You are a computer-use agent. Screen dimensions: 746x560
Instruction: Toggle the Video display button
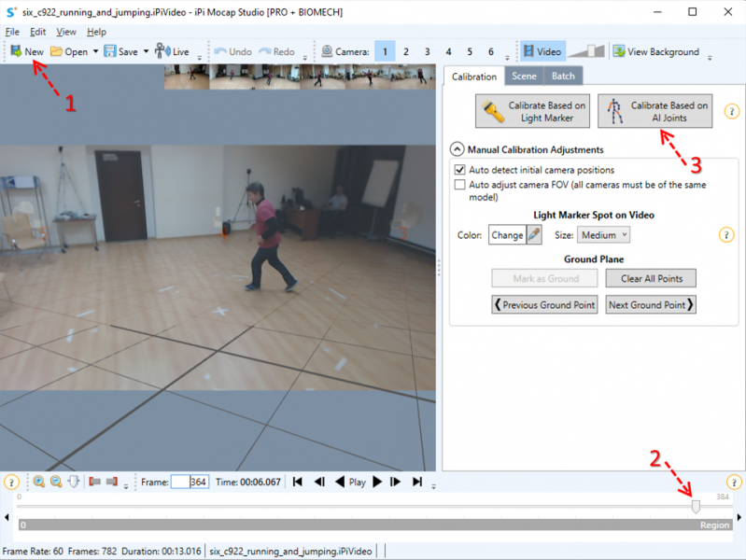pyautogui.click(x=542, y=51)
